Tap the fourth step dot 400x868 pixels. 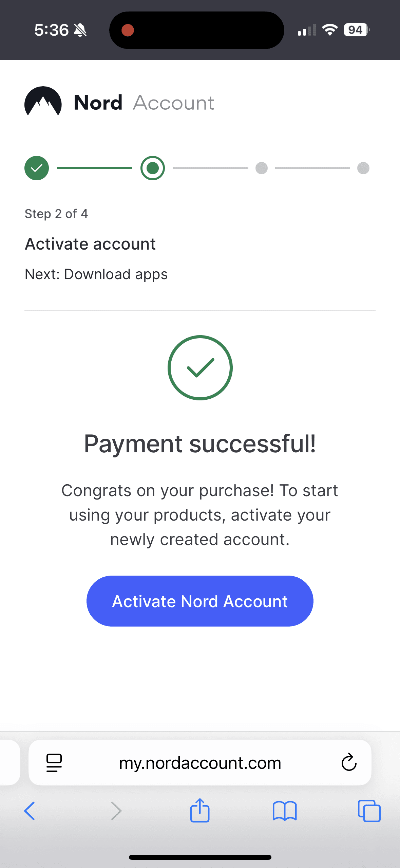click(x=363, y=168)
